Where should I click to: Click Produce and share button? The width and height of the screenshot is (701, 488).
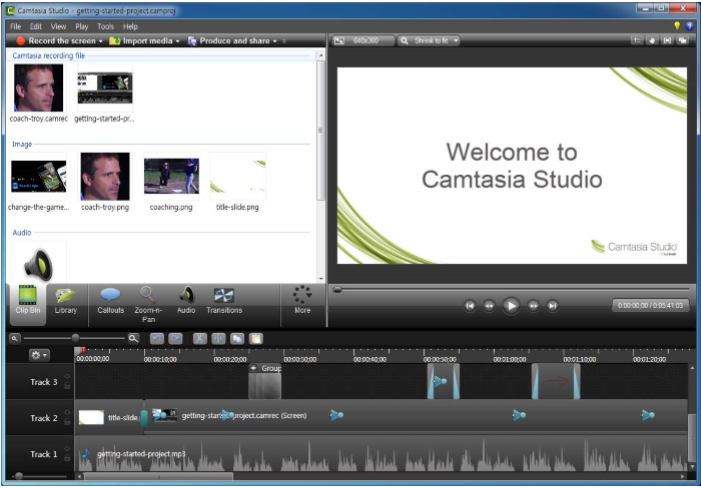click(x=229, y=41)
